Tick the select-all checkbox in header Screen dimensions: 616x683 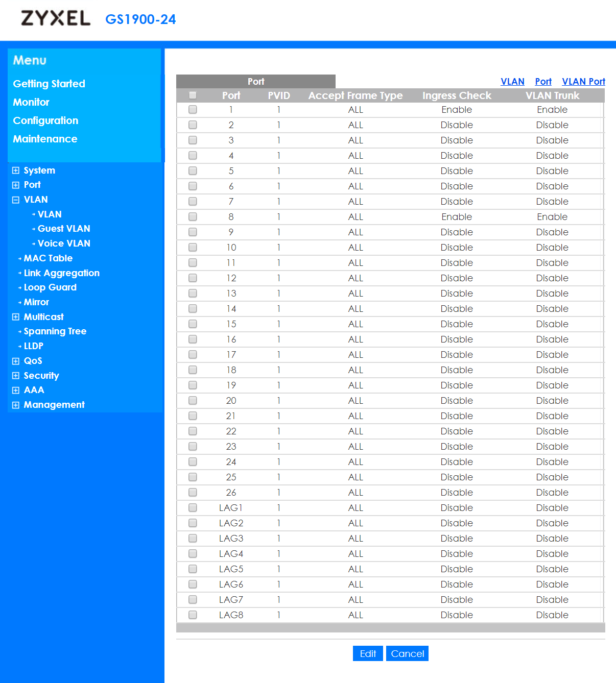(x=193, y=95)
